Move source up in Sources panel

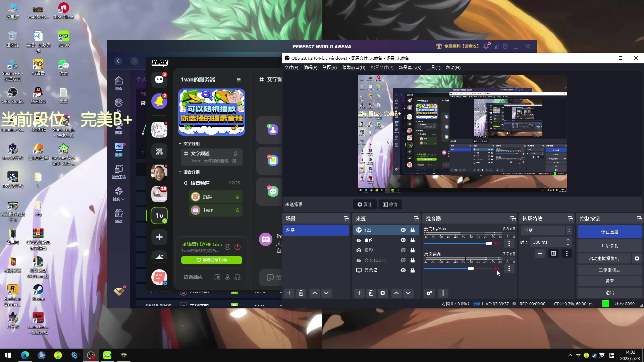[x=396, y=293]
